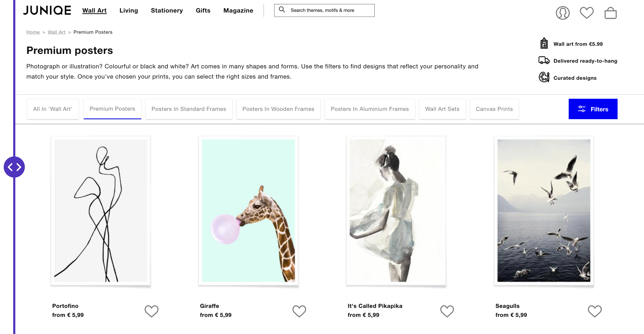
Task: Switch to Posters In Wooden Frames tab
Action: 278,109
